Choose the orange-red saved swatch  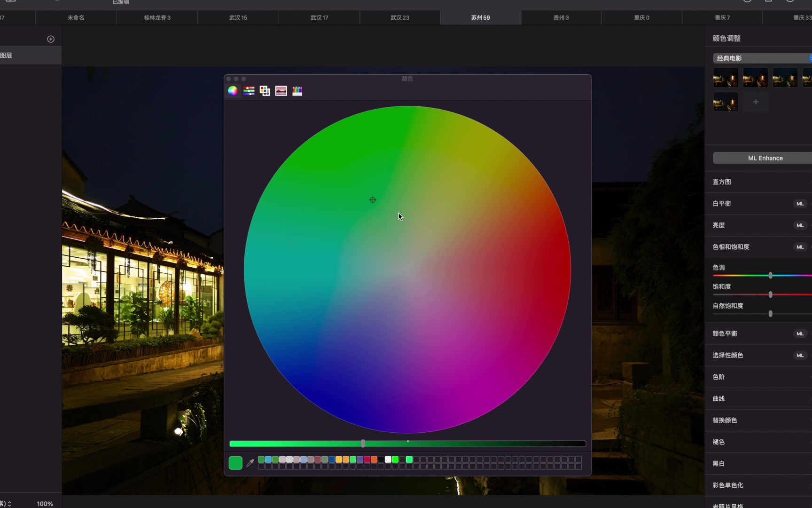tap(374, 459)
